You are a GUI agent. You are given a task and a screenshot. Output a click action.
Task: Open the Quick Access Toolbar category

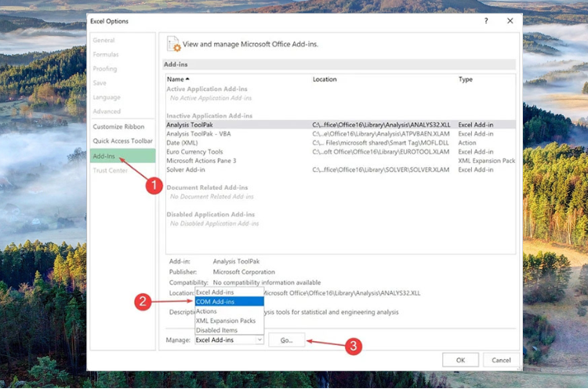(122, 141)
